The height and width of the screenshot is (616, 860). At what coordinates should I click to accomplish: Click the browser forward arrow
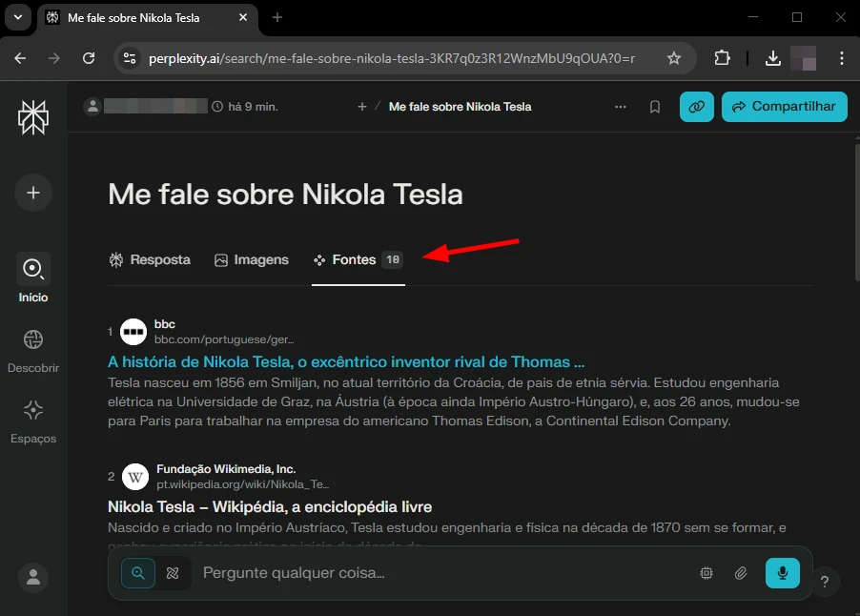click(x=53, y=58)
